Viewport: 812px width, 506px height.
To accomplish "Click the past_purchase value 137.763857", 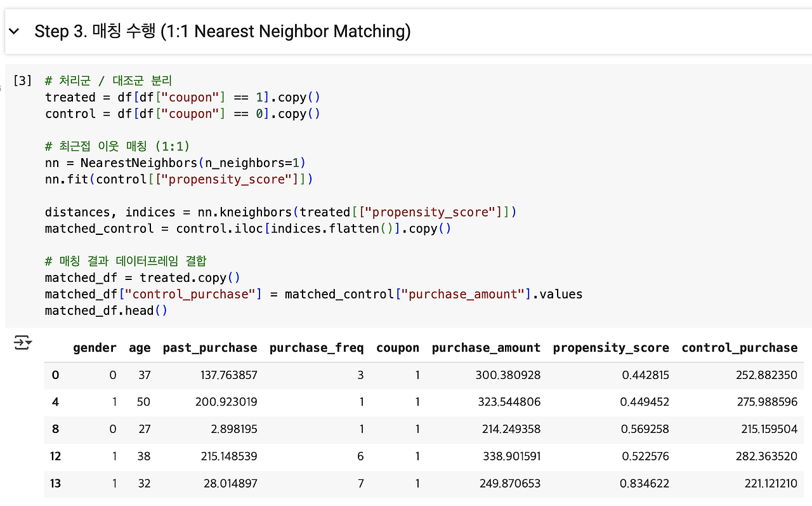I will pyautogui.click(x=229, y=375).
